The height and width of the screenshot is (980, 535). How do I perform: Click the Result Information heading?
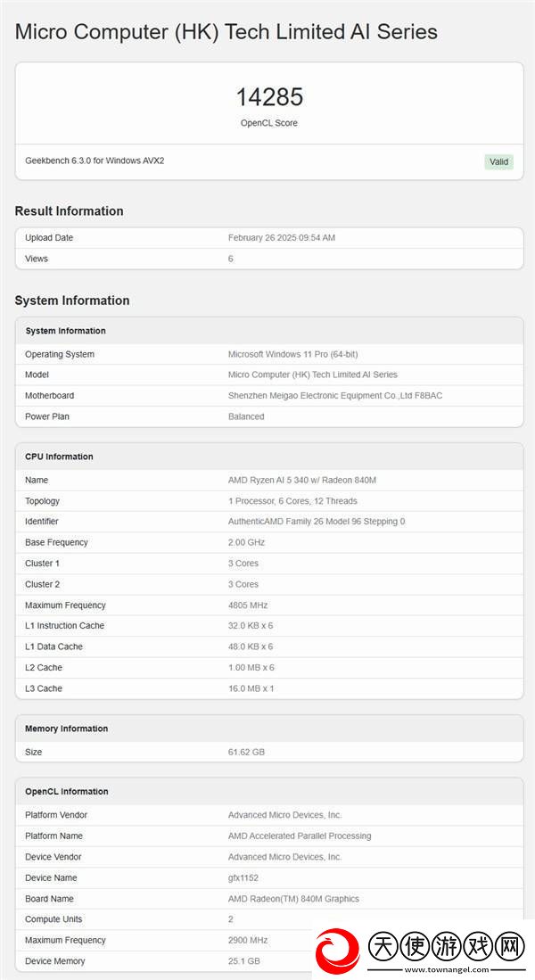coord(70,211)
